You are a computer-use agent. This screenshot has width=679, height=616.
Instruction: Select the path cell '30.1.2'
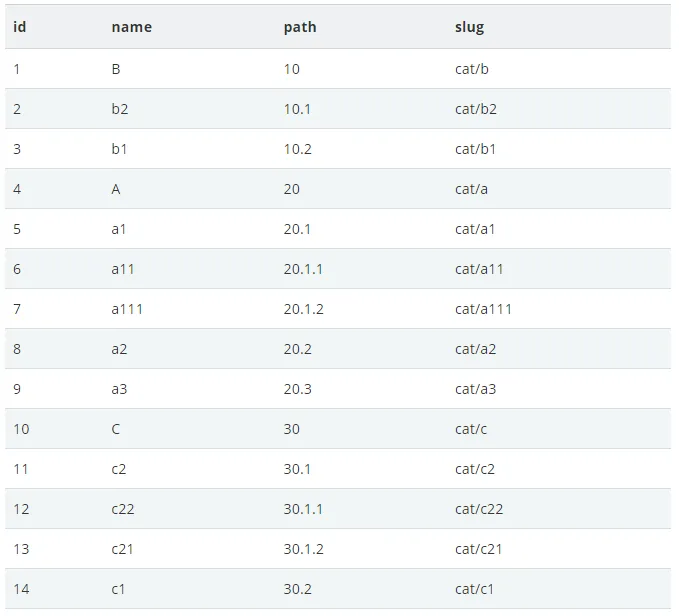point(303,549)
